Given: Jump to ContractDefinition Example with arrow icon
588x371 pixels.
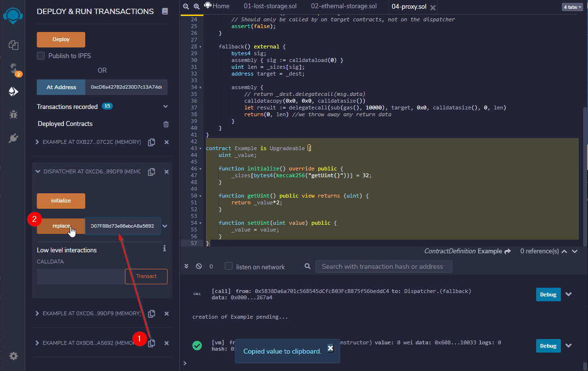Looking at the screenshot, I should [x=508, y=251].
